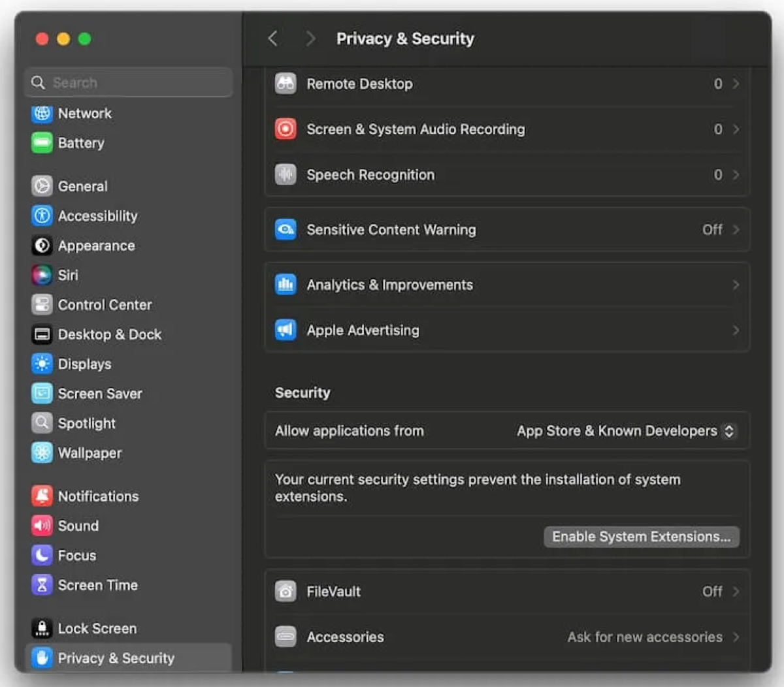784x687 pixels.
Task: Click the Speech Recognition waveform icon
Action: coord(286,174)
